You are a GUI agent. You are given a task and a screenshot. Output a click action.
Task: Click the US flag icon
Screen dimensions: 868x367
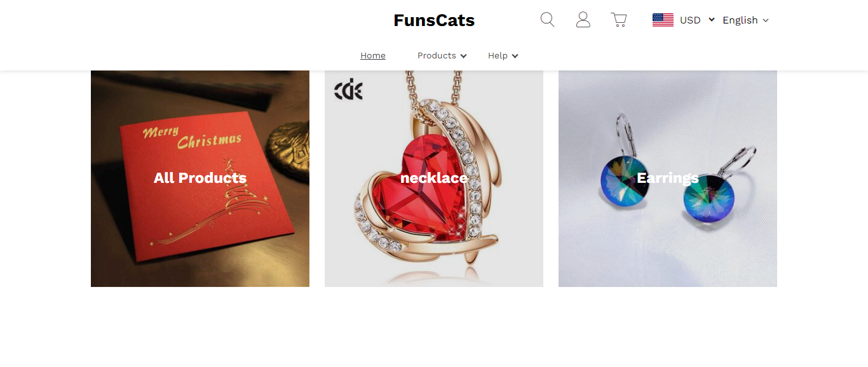point(663,20)
